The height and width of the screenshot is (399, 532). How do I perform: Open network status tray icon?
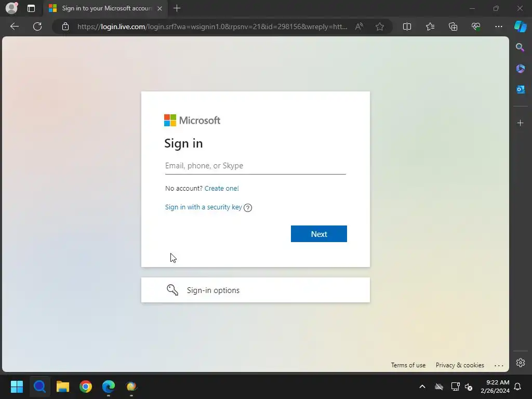(x=455, y=387)
